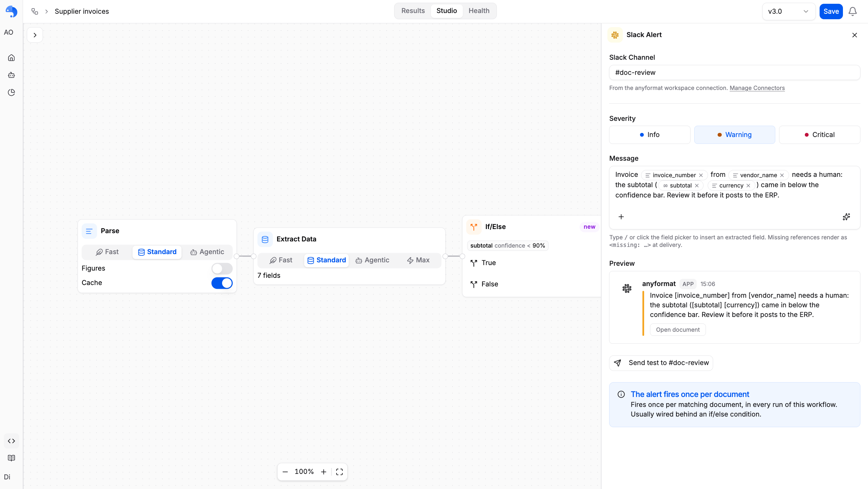Click the Slack logo in Preview

click(x=627, y=288)
